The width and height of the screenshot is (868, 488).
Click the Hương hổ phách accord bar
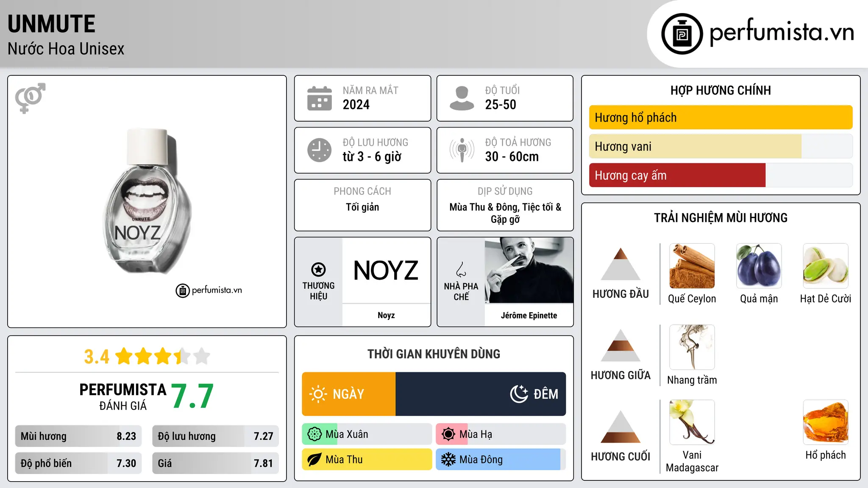point(721,117)
